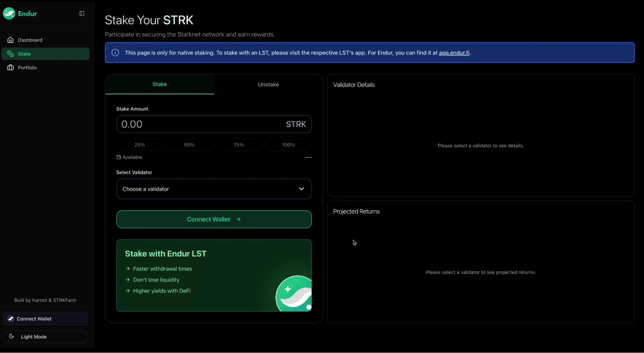Switch to the Unstake tab
644x353 pixels.
tap(268, 84)
